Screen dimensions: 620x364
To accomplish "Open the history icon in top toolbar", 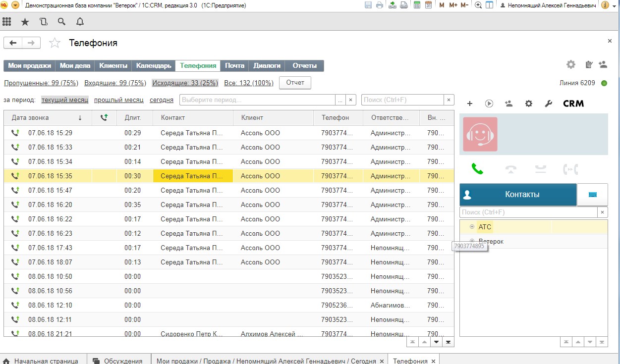I will point(44,22).
